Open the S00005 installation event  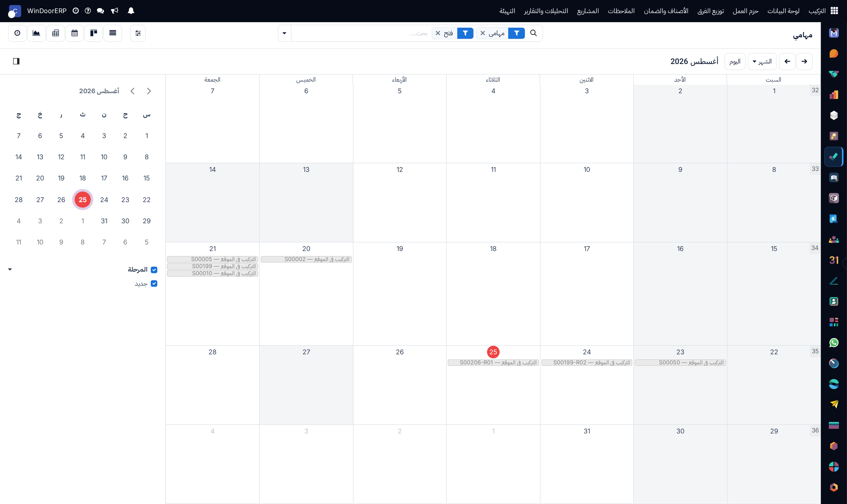coord(212,259)
